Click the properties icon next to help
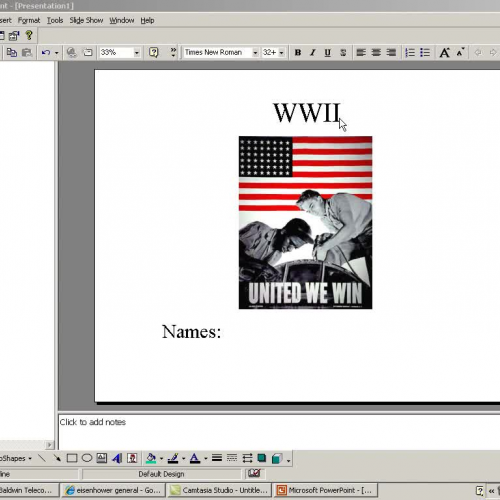Viewport: 500px width, 500px height. (14, 35)
